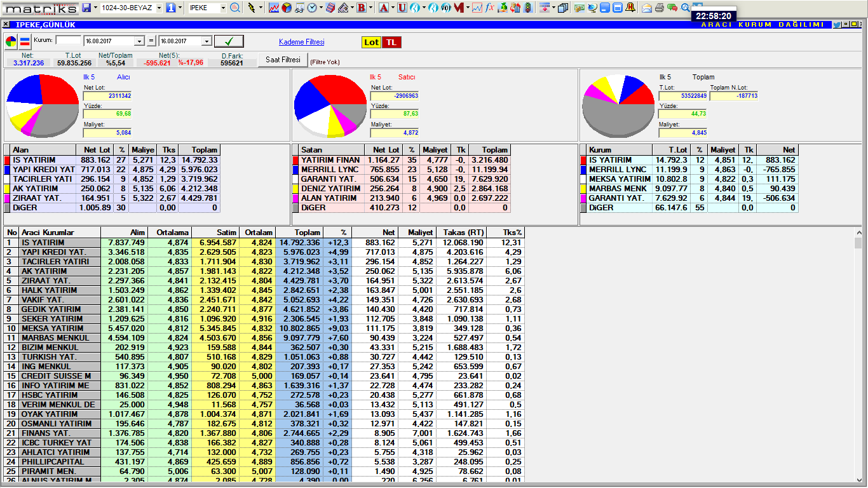Open the envelope messages icon
Screen dimensions: 868x488
[646, 8]
